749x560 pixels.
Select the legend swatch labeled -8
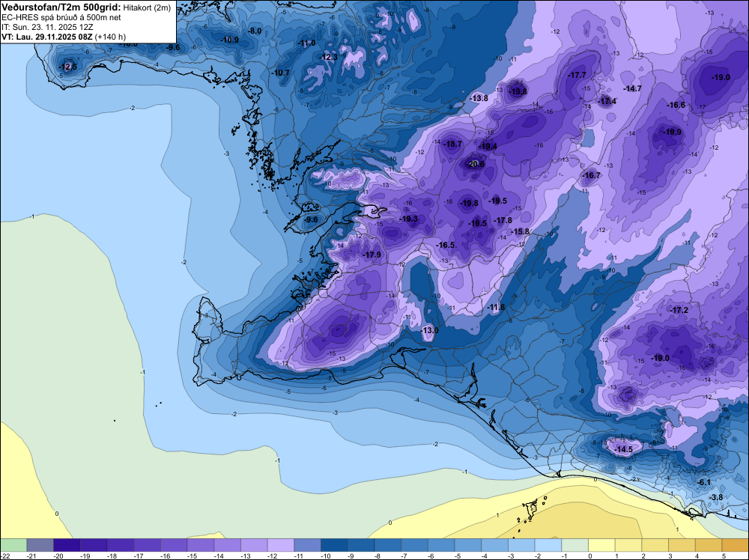388,545
